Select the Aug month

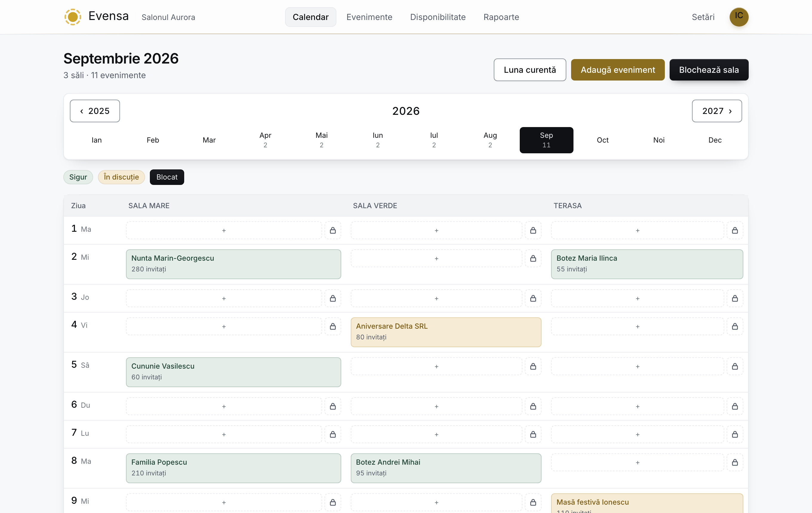[490, 140]
